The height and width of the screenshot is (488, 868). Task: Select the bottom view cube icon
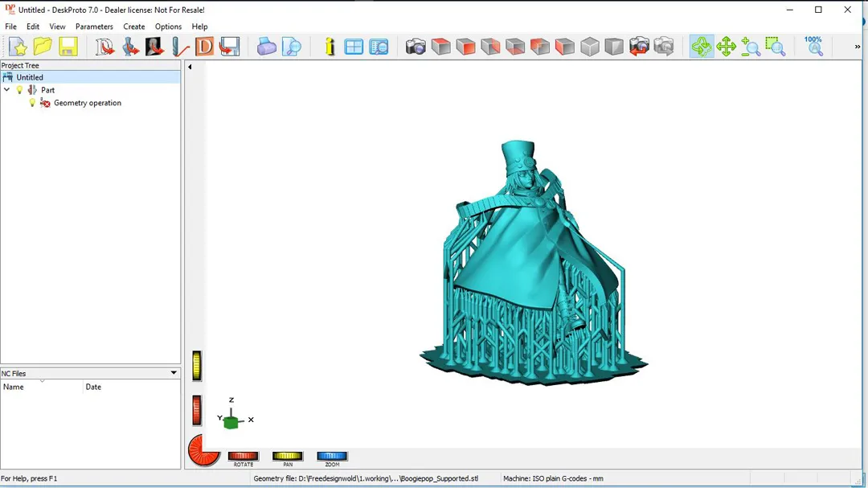[515, 47]
